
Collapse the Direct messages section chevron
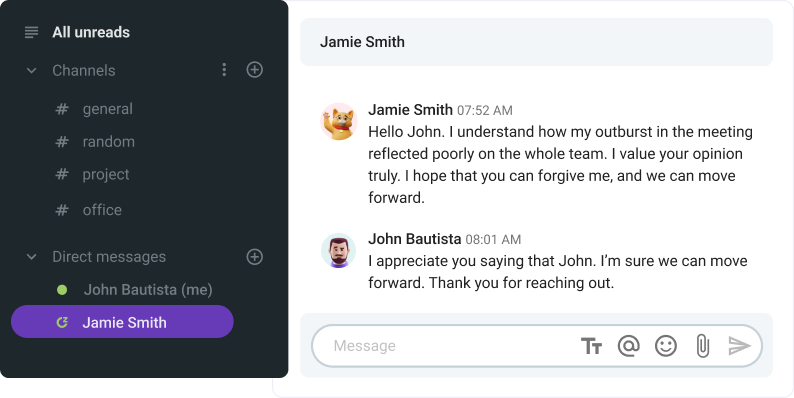pyautogui.click(x=31, y=257)
